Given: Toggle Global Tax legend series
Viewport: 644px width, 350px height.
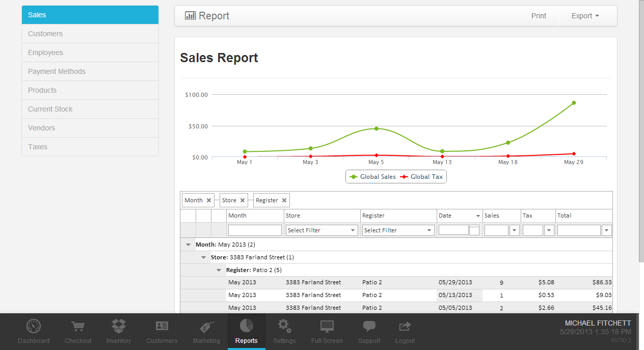Looking at the screenshot, I should [x=422, y=177].
